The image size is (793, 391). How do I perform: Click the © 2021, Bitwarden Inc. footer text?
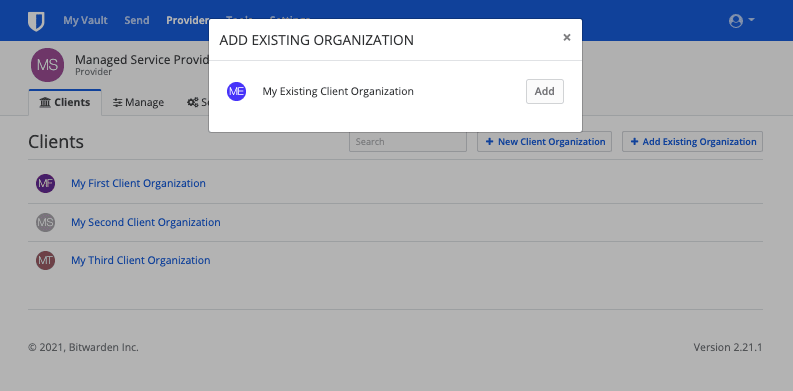tap(83, 347)
